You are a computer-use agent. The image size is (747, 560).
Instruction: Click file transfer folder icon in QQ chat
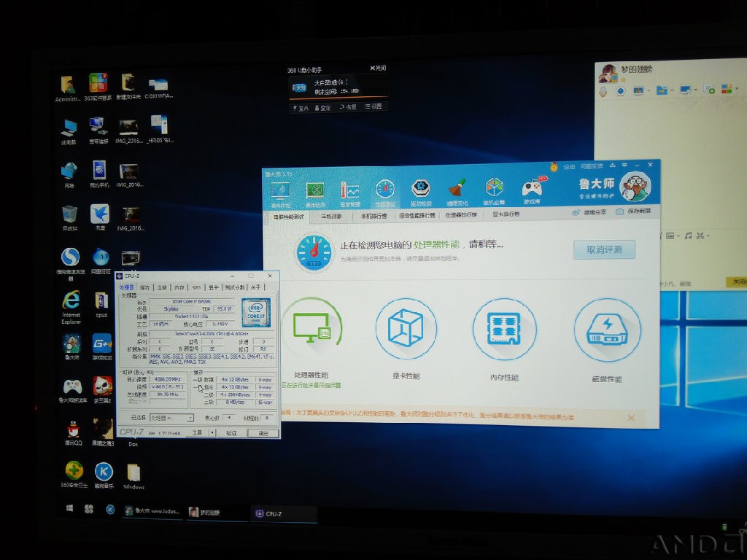(661, 90)
